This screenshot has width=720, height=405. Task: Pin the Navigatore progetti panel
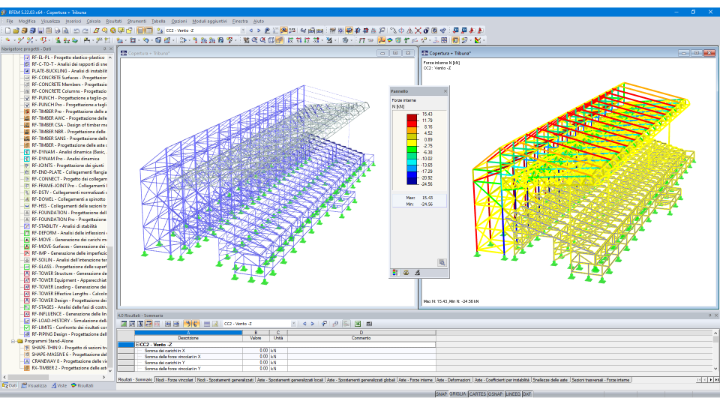(104, 49)
